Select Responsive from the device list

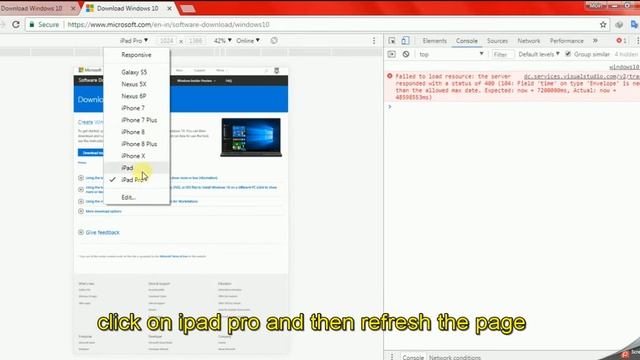pos(137,55)
